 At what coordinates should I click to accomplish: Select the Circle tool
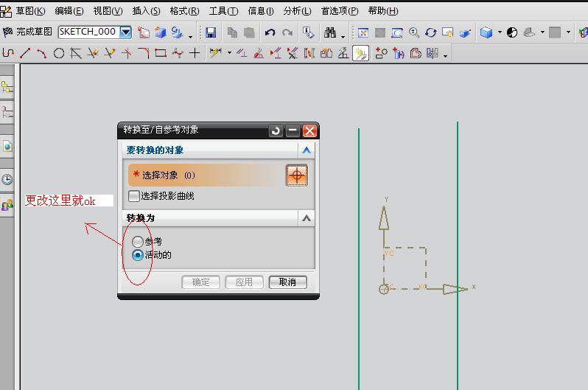click(x=59, y=53)
